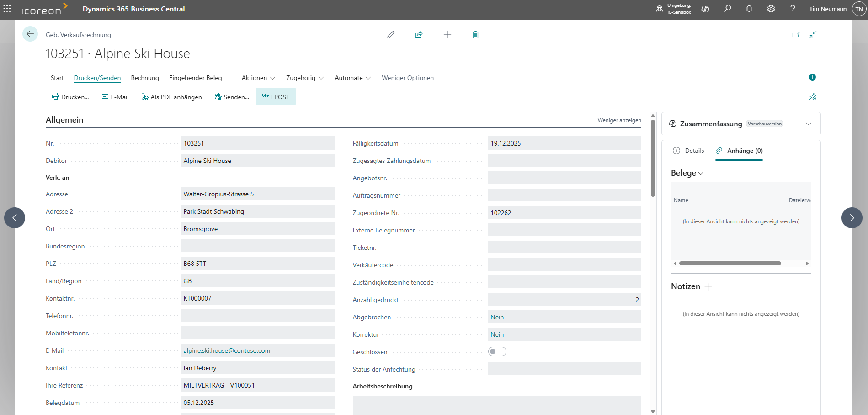Image resolution: width=868 pixels, height=415 pixels.
Task: Open the Copilot icon in top bar
Action: tap(705, 9)
